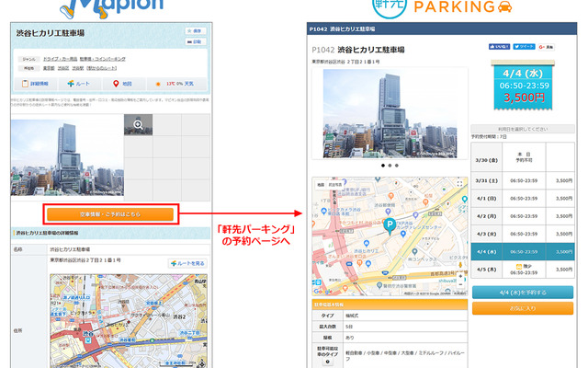Click the orange お気に入り favorite button

(523, 308)
